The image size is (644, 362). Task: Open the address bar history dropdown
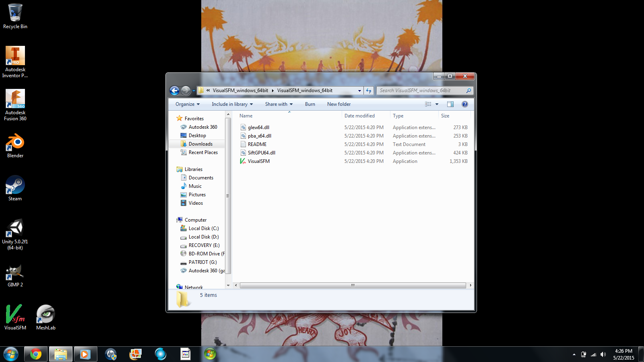pos(359,91)
